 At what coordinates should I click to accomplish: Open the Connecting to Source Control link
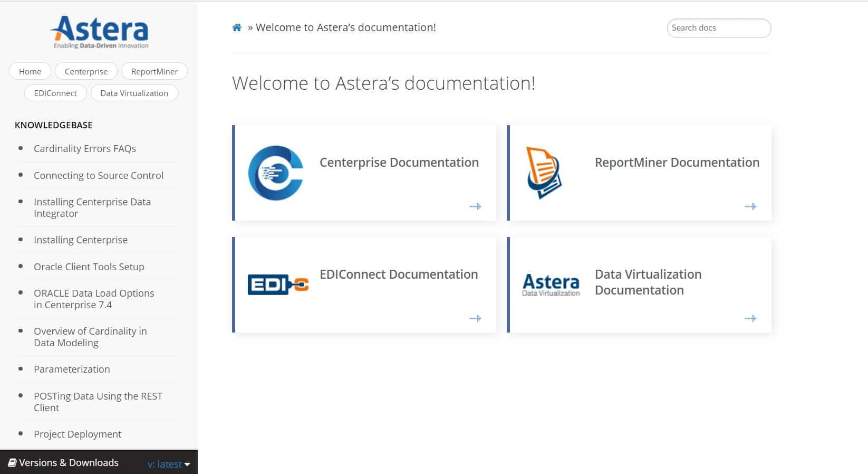[99, 175]
